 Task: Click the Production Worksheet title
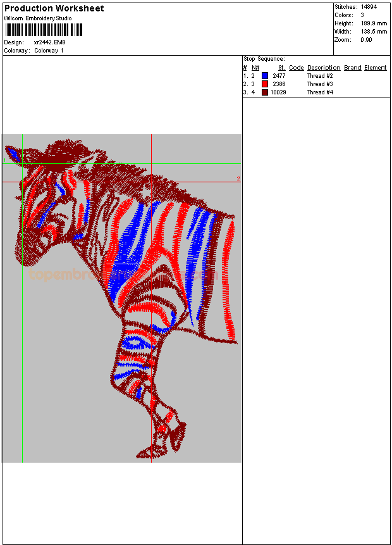pyautogui.click(x=54, y=9)
